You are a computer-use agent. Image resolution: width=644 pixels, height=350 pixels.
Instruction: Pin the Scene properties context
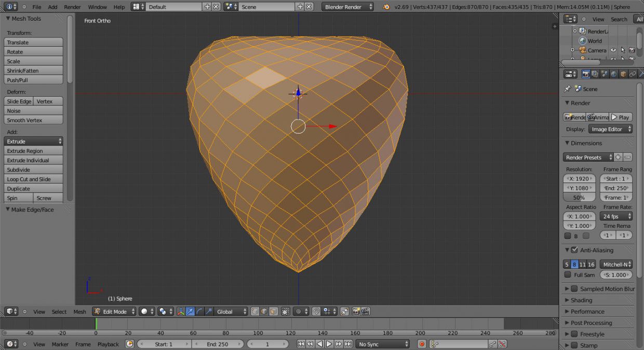(x=568, y=89)
